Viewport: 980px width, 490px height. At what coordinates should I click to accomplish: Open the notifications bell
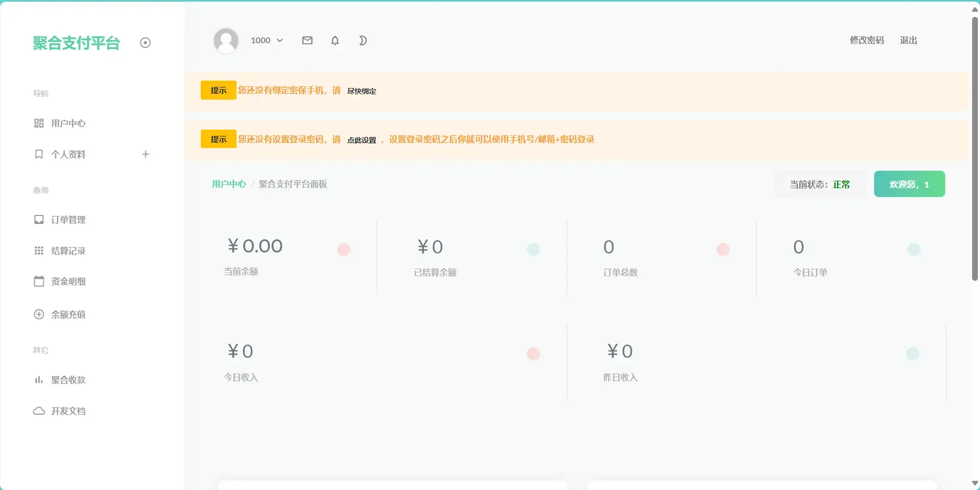point(335,40)
